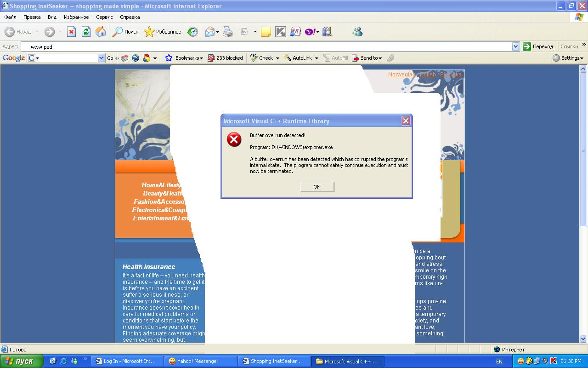Open Edit button dropdown arrow

[255, 32]
